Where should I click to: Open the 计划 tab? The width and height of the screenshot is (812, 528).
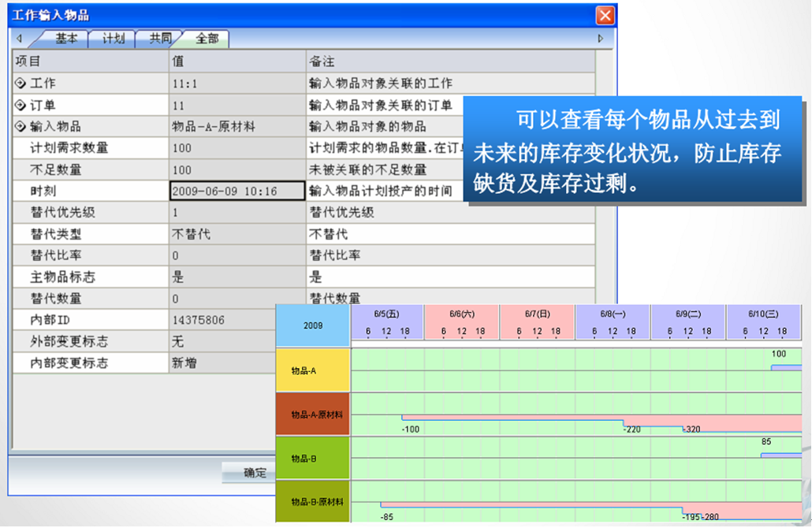pyautogui.click(x=113, y=39)
